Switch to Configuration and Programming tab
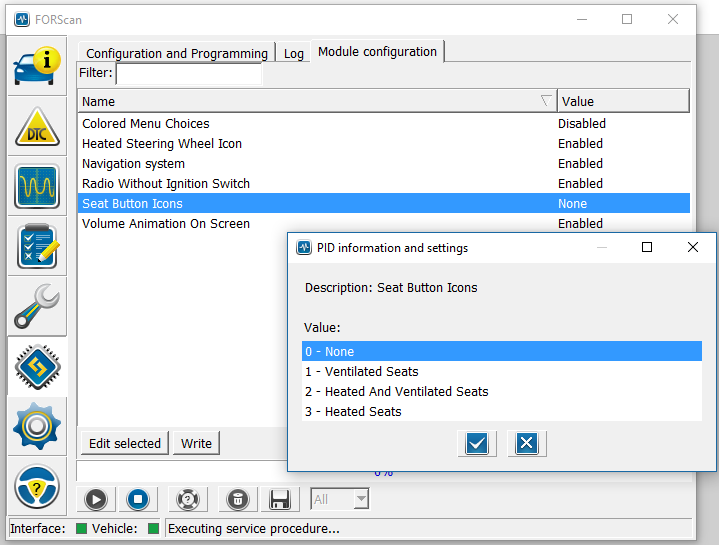 pyautogui.click(x=177, y=53)
